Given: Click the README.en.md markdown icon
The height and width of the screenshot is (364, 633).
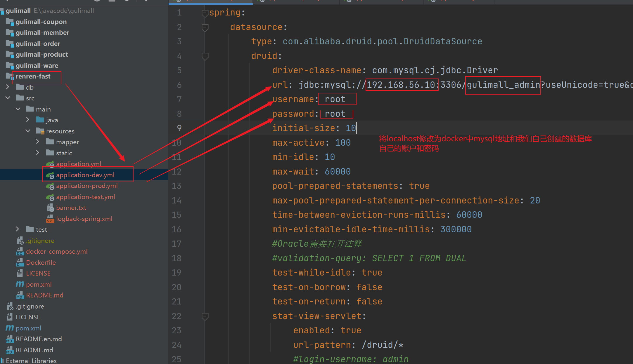Looking at the screenshot, I should [x=10, y=339].
